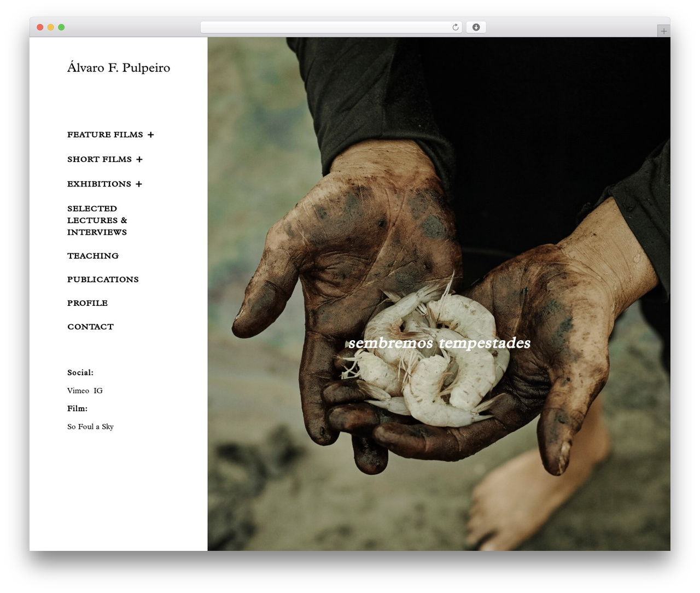Open the Short Films menu item
This screenshot has height=593, width=700.
point(100,159)
